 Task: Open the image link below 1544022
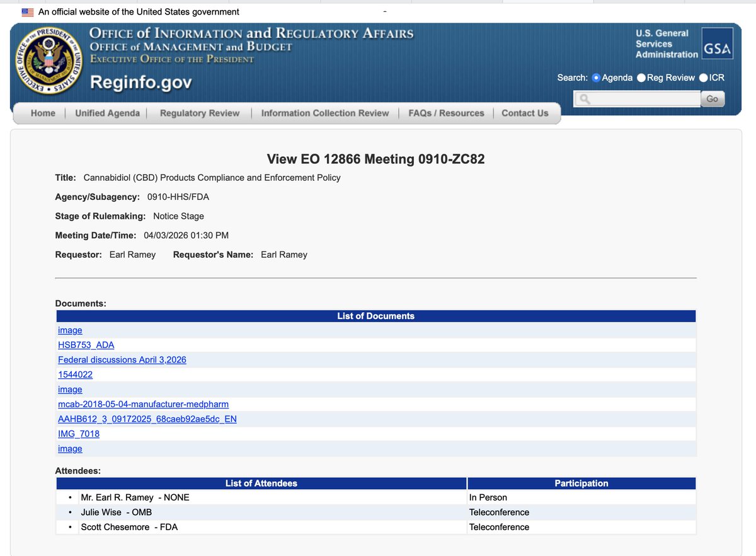pos(70,390)
